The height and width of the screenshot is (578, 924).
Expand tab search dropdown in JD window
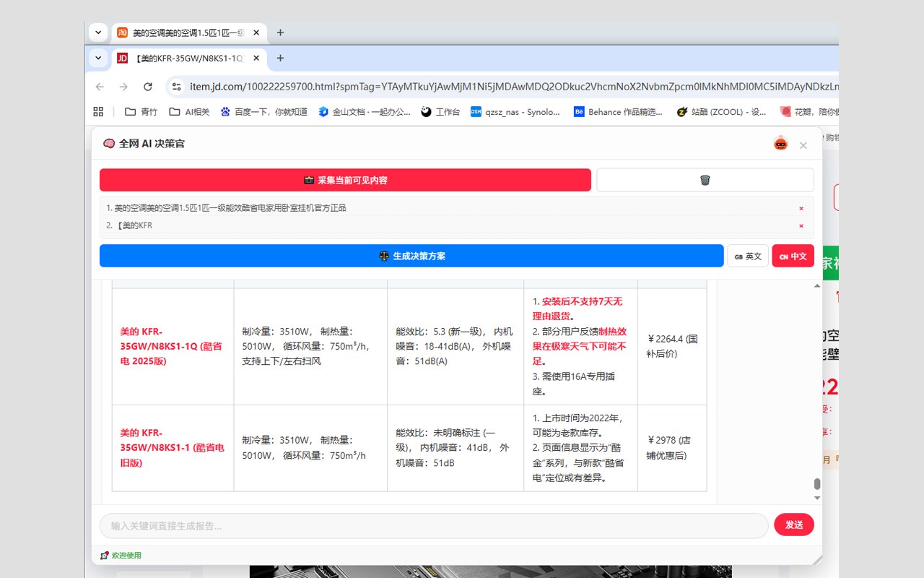pyautogui.click(x=98, y=58)
